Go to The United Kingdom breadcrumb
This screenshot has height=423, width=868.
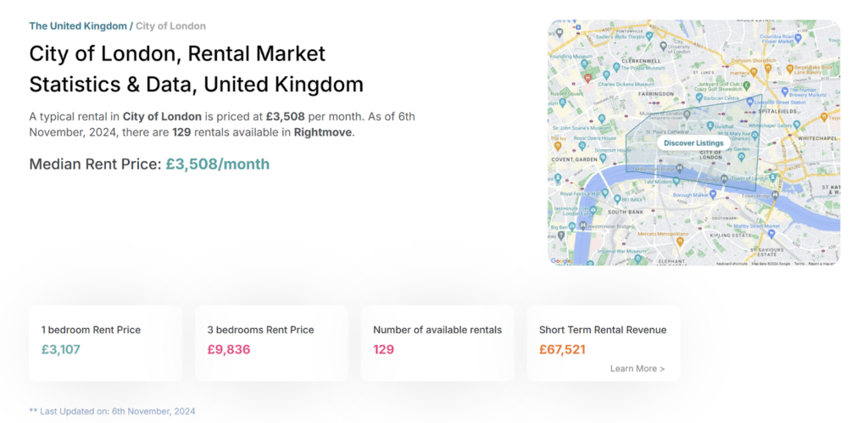point(78,26)
